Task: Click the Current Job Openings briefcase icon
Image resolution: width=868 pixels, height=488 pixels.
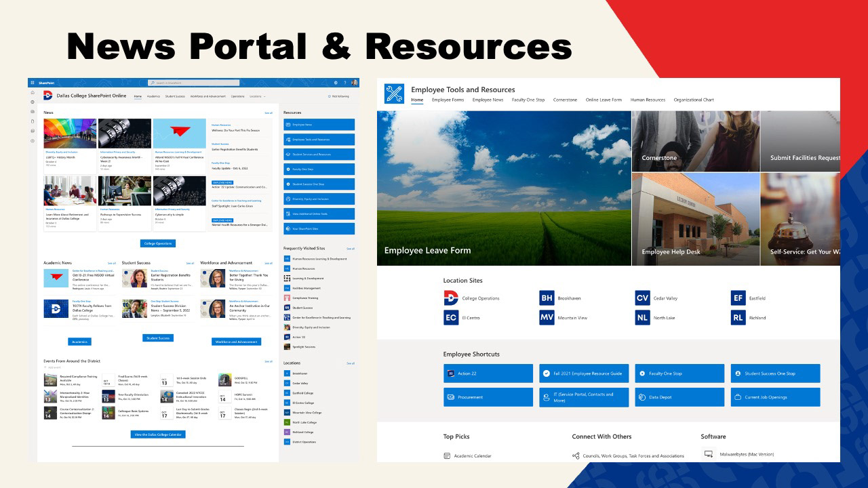Action: point(738,397)
